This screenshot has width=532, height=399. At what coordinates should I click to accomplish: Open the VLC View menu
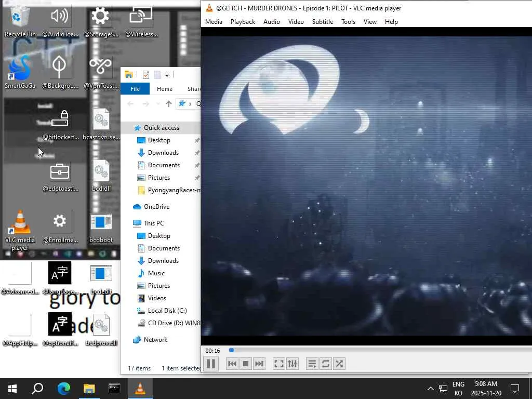(370, 22)
